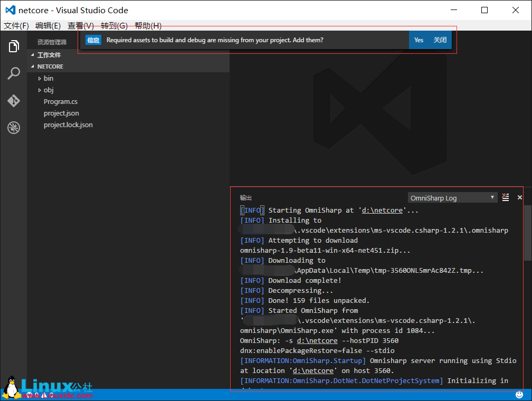Follow the d:\netcore link in Starting OmniSharp line
Screen dimensions: 532x401
coord(382,211)
